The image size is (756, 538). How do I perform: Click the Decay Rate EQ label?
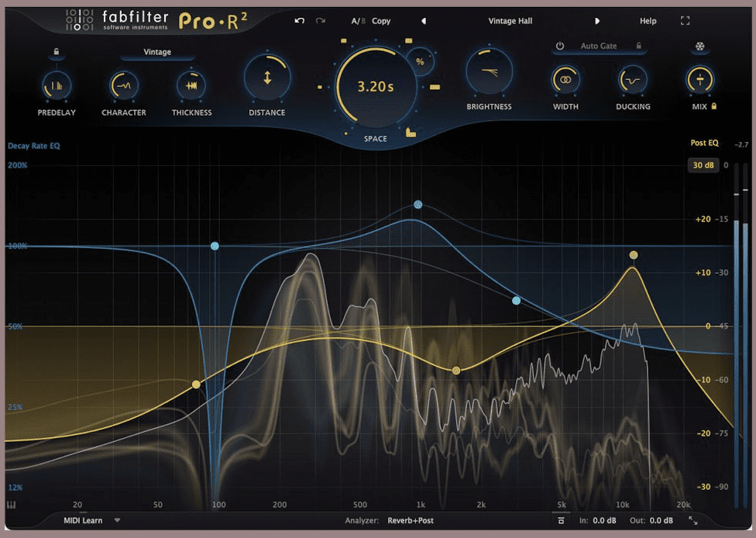pos(34,146)
